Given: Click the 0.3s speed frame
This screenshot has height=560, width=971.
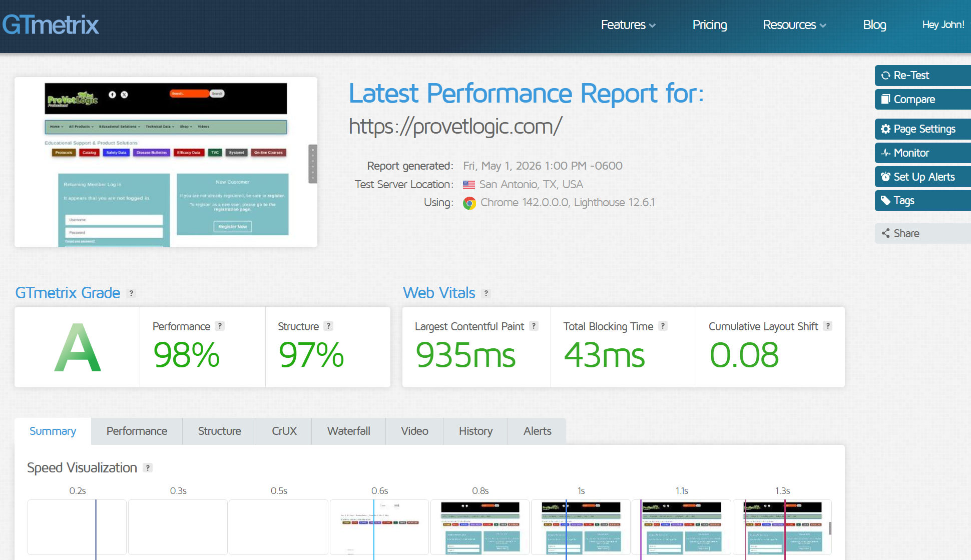Looking at the screenshot, I should pyautogui.click(x=178, y=527).
